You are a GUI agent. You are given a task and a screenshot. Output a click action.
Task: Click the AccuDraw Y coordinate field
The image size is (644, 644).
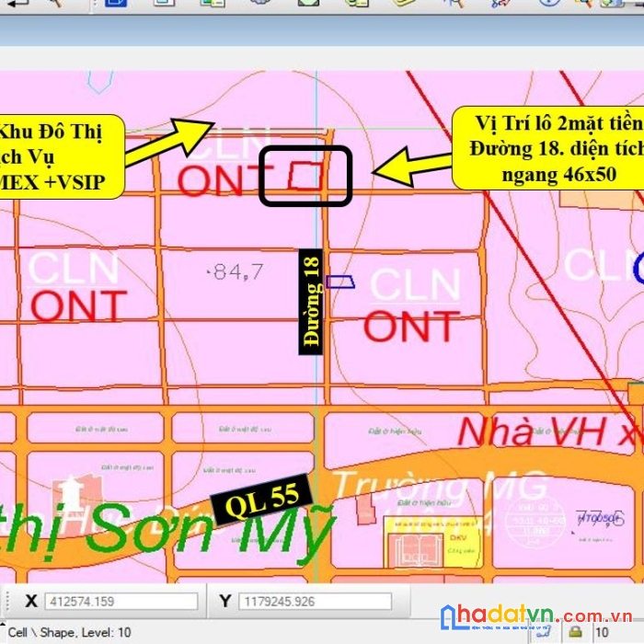tap(315, 602)
